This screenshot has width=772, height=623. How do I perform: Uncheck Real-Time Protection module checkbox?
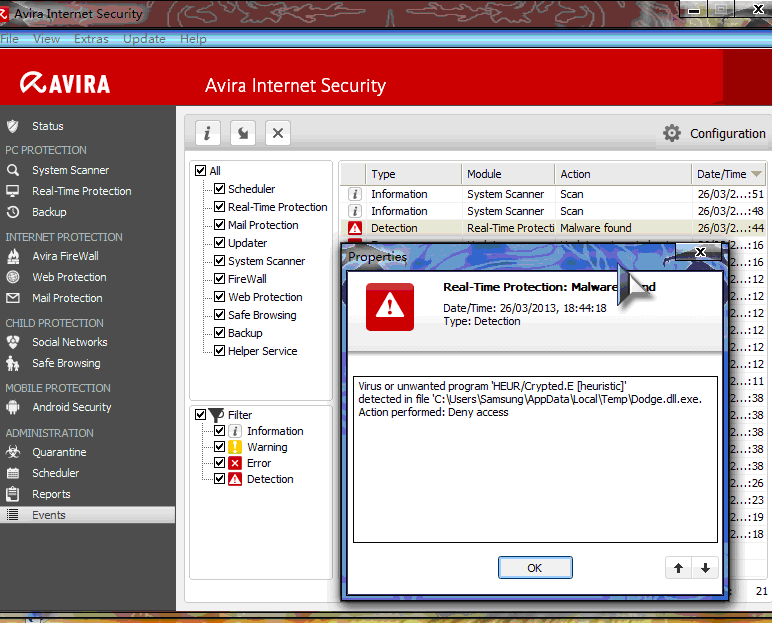click(220, 206)
